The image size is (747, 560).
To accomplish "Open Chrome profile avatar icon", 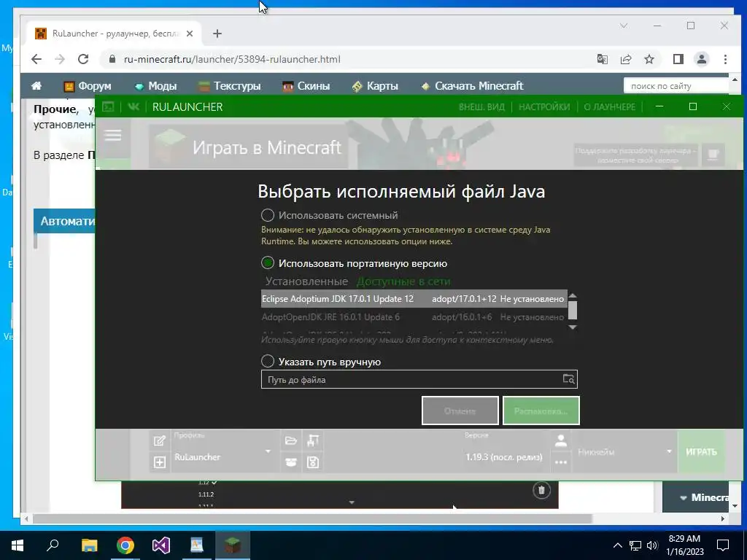I will [702, 59].
